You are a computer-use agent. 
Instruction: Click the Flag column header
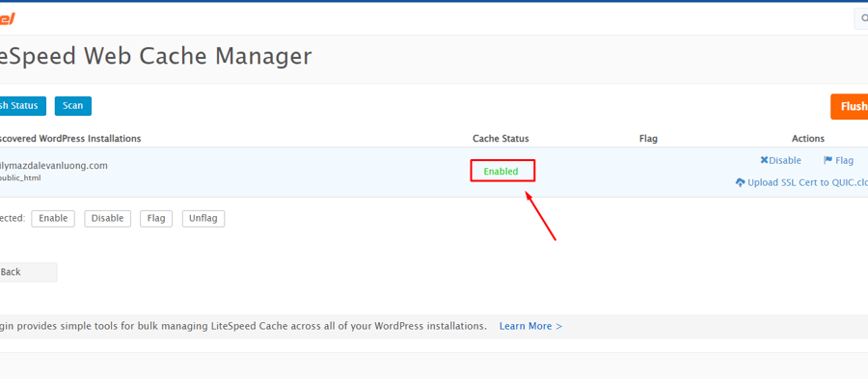tap(648, 138)
